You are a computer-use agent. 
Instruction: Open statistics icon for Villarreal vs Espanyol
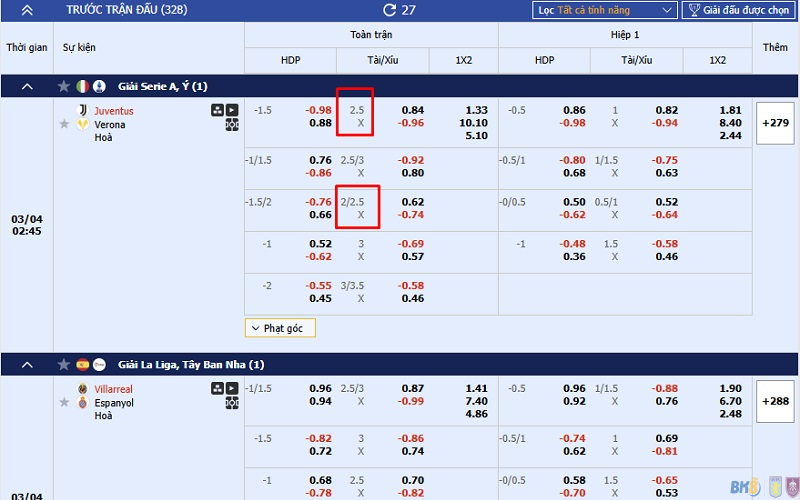click(x=217, y=388)
